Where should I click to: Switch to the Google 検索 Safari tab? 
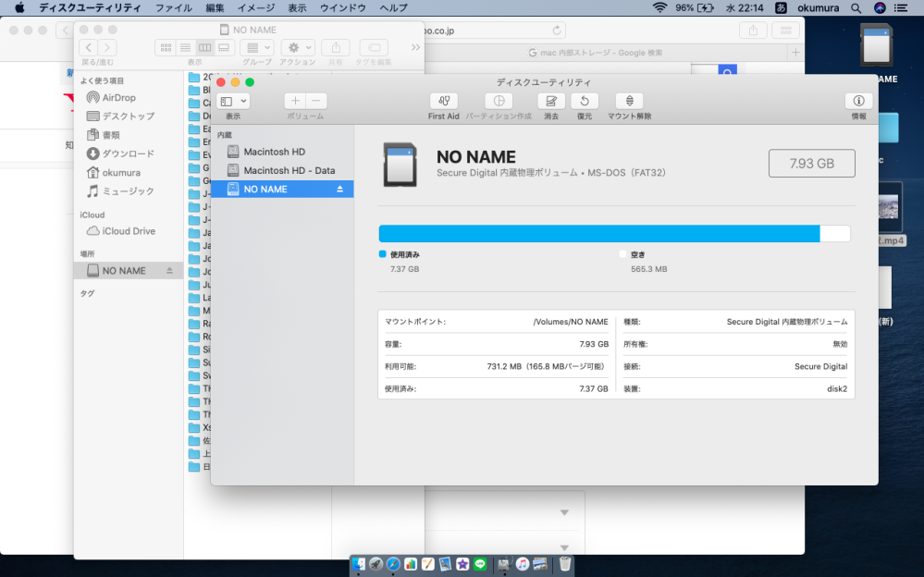596,53
